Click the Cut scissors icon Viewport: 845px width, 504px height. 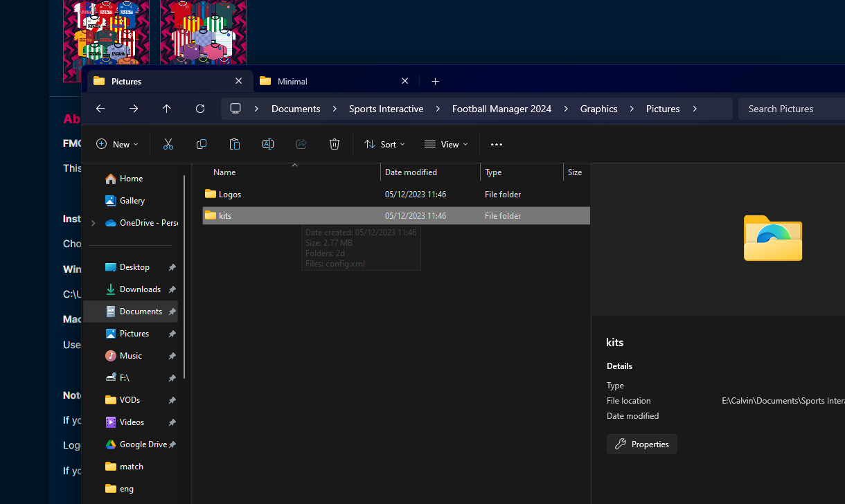[168, 144]
